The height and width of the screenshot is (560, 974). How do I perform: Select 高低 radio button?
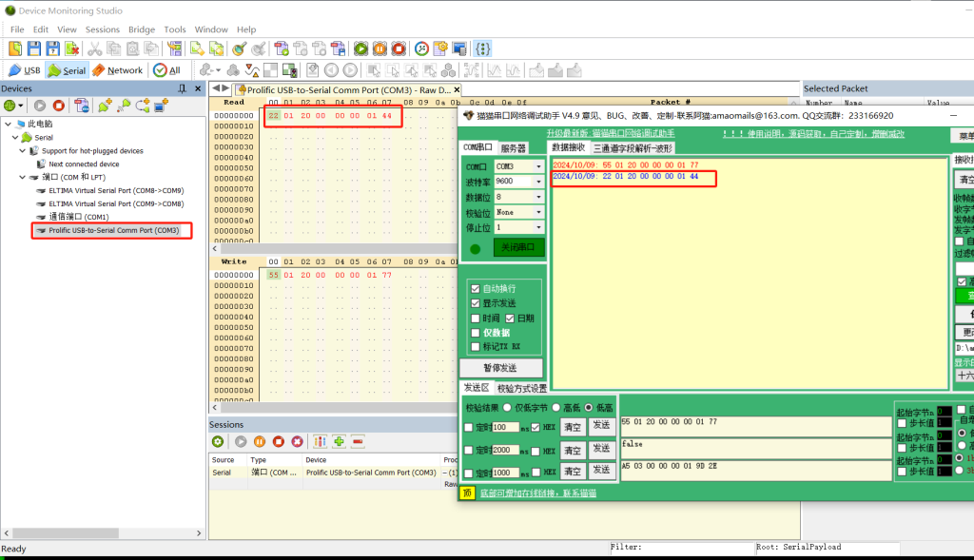click(555, 408)
